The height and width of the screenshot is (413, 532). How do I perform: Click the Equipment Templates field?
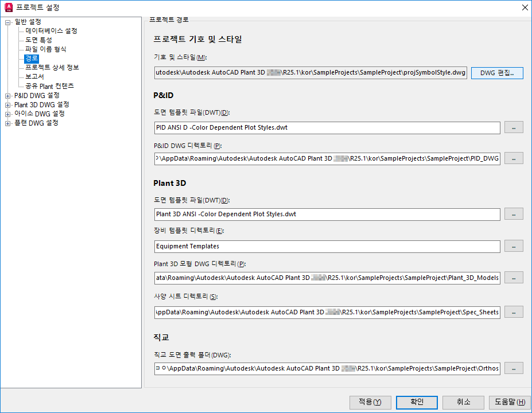[x=327, y=247]
